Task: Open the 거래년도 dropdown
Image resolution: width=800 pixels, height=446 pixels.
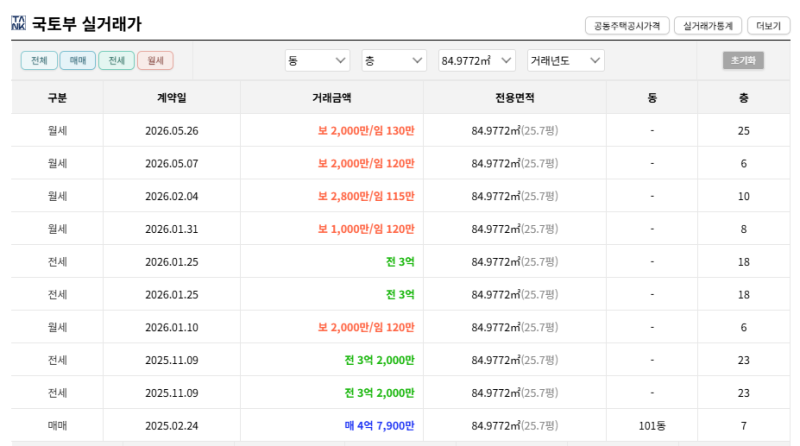Action: pos(565,61)
